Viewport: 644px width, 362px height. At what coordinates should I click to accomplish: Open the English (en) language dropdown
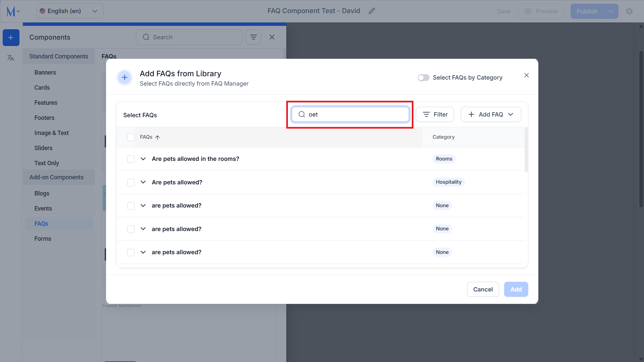point(70,11)
